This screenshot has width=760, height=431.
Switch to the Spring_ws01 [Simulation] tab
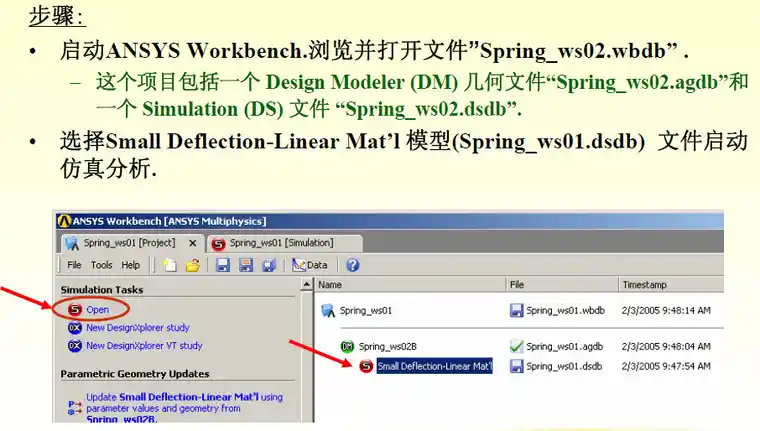pyautogui.click(x=285, y=243)
